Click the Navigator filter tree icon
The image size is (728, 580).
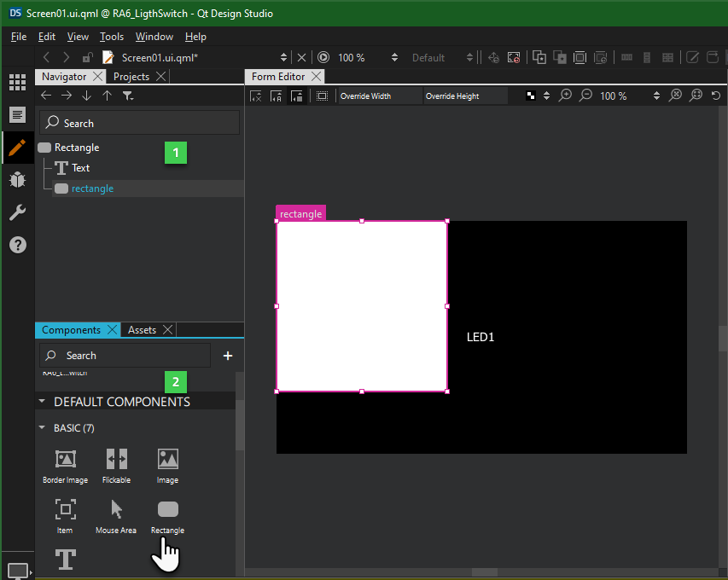128,96
